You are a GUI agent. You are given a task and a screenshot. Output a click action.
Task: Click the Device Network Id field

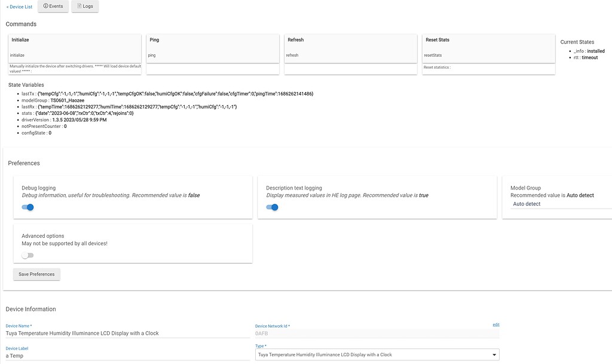pos(377,334)
